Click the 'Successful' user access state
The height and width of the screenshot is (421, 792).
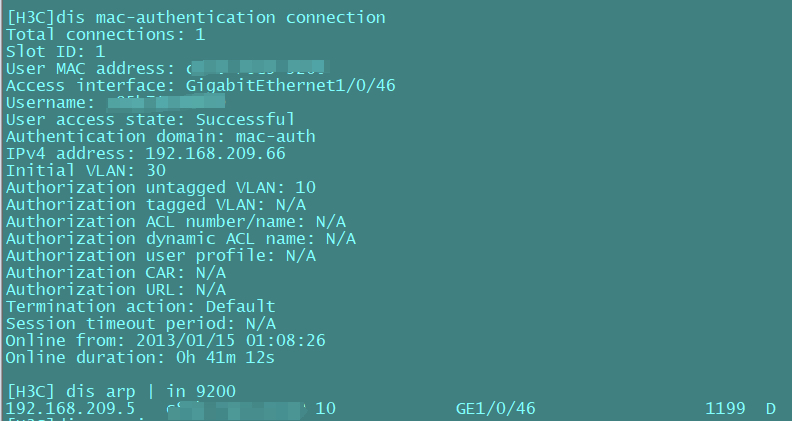(x=245, y=120)
